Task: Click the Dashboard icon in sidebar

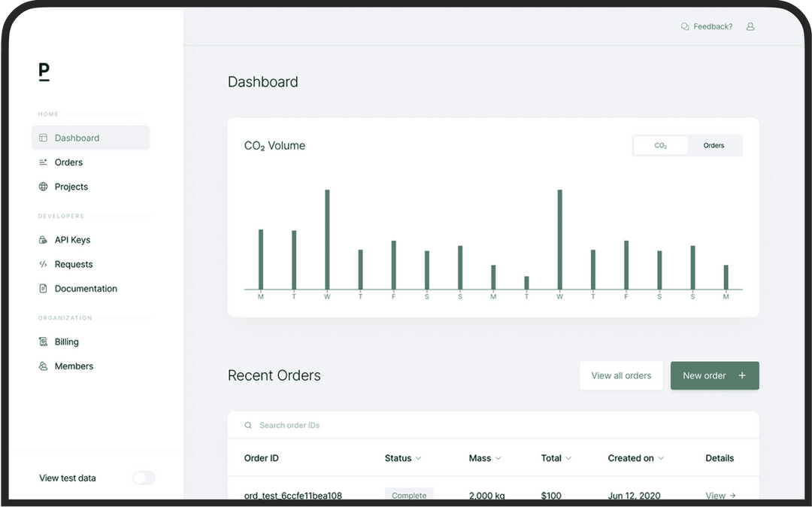Action: pos(43,138)
